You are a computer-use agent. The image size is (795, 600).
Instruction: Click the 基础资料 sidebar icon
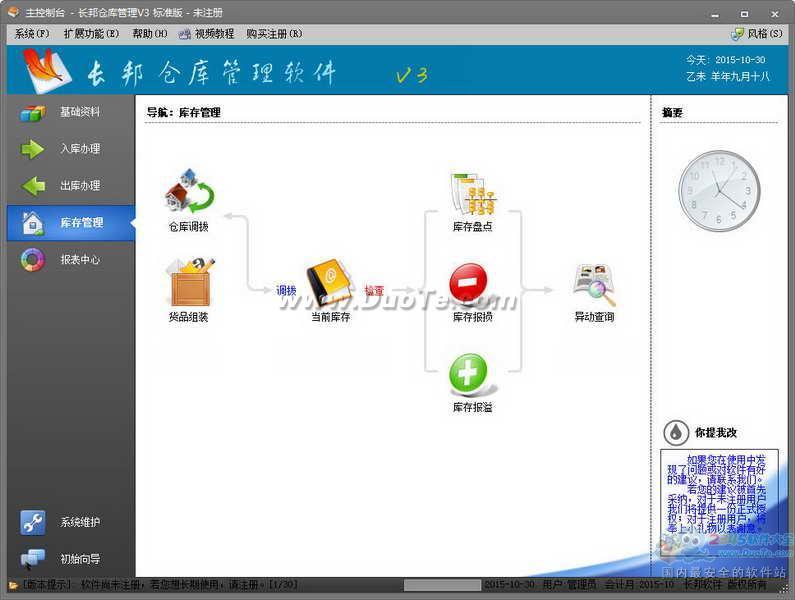click(33, 112)
